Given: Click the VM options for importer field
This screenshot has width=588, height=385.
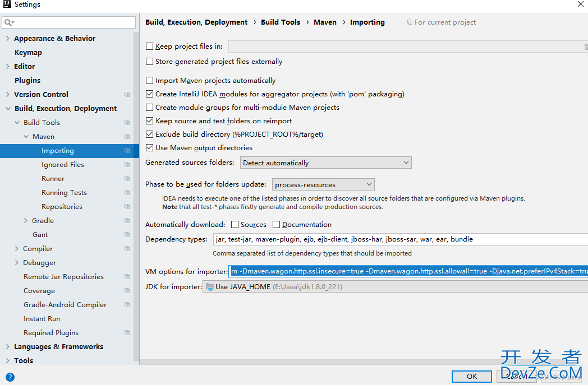Looking at the screenshot, I should pyautogui.click(x=408, y=271).
